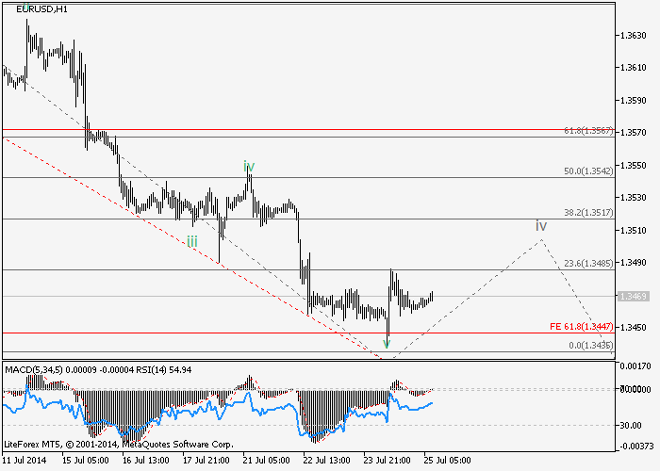Click the 21 Jul 05:00 time label

pos(266,460)
